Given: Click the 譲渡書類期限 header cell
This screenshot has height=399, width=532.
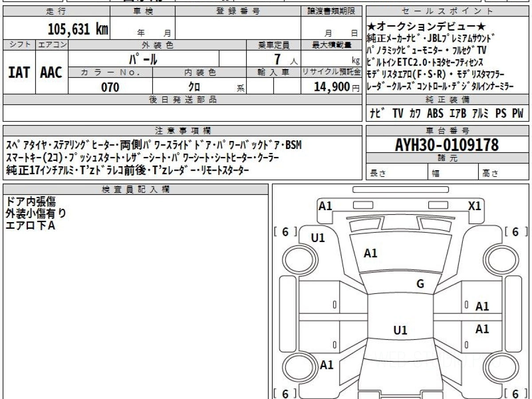Looking at the screenshot, I should [331, 12].
